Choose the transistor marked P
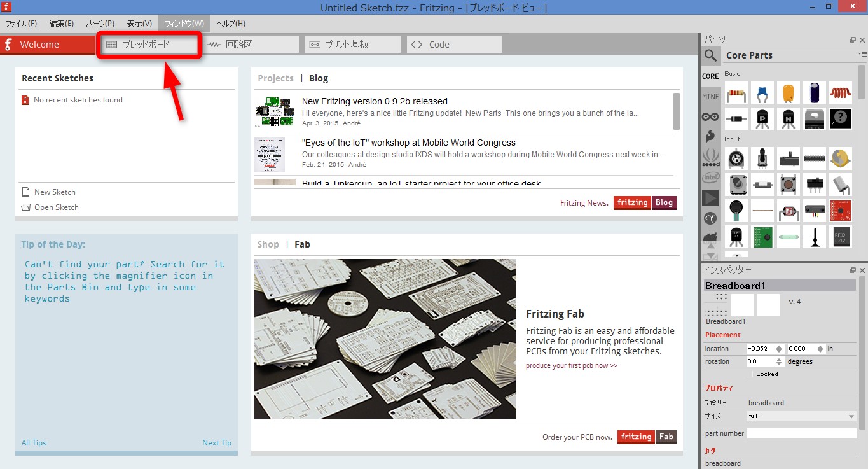 tap(762, 119)
